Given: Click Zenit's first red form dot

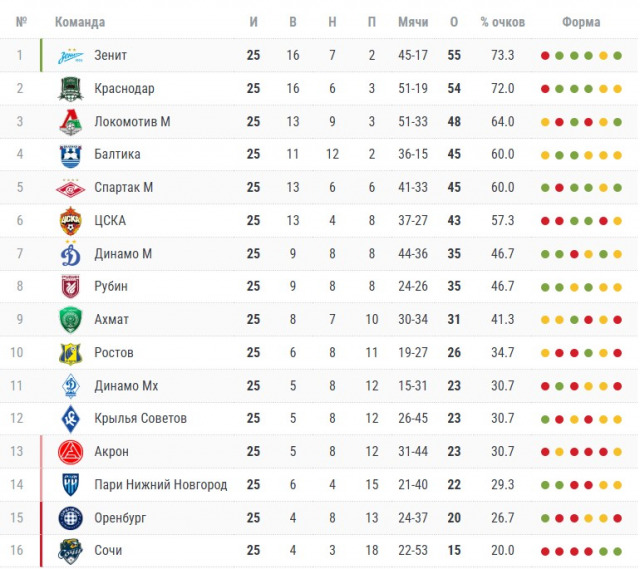Looking at the screenshot, I should (x=545, y=56).
